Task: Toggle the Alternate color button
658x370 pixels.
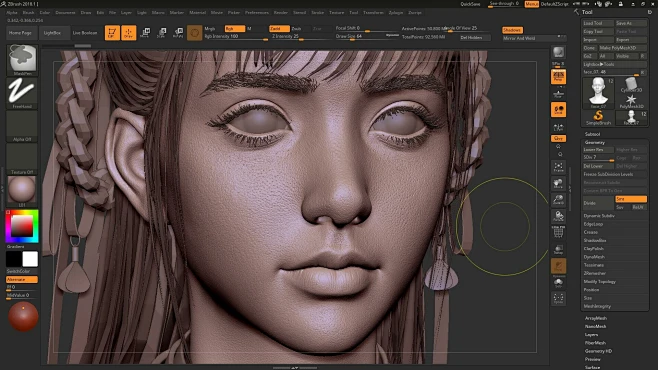Action: (x=22, y=279)
